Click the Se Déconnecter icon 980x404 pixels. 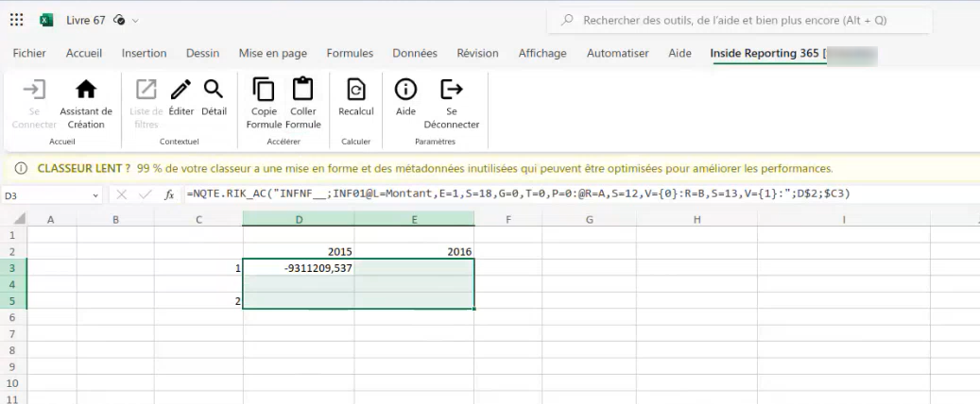point(451,90)
